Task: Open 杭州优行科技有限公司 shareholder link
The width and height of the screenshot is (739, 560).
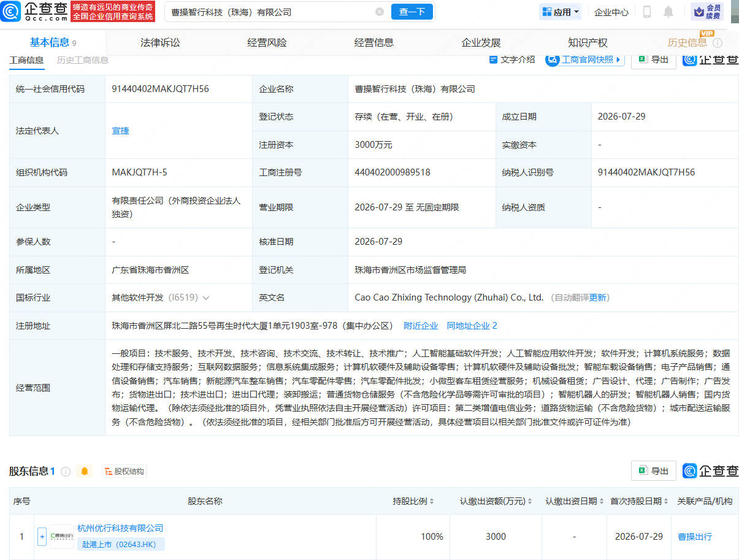Action: point(120,528)
